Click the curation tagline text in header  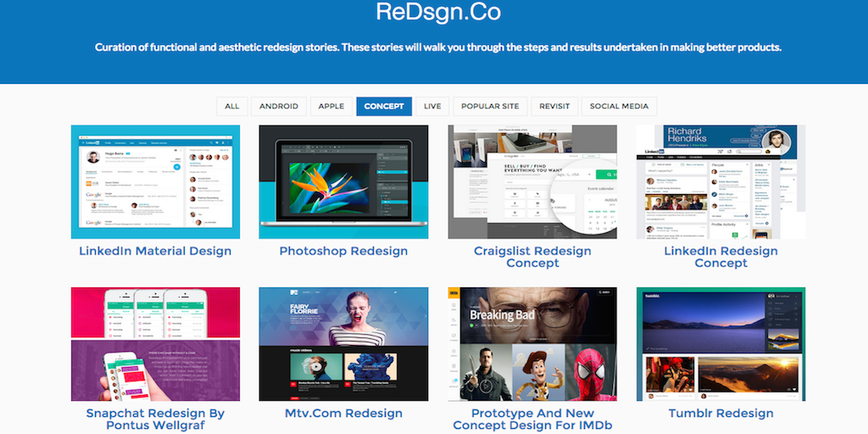click(x=438, y=47)
